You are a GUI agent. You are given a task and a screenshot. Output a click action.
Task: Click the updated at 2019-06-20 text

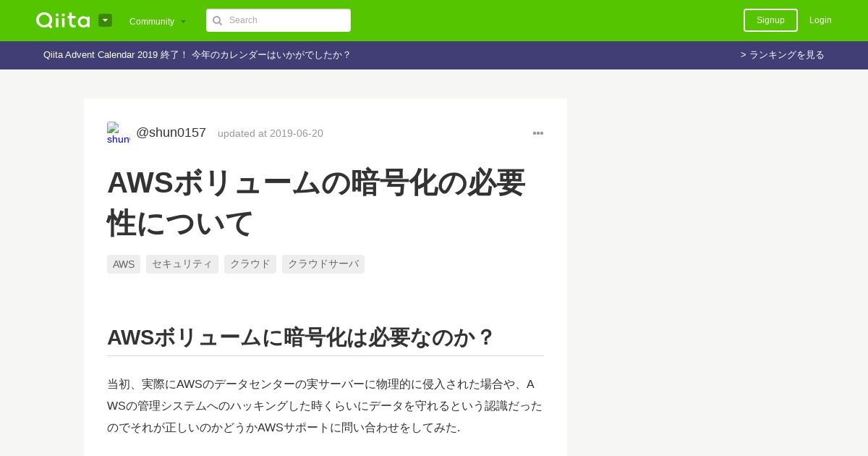tap(271, 133)
